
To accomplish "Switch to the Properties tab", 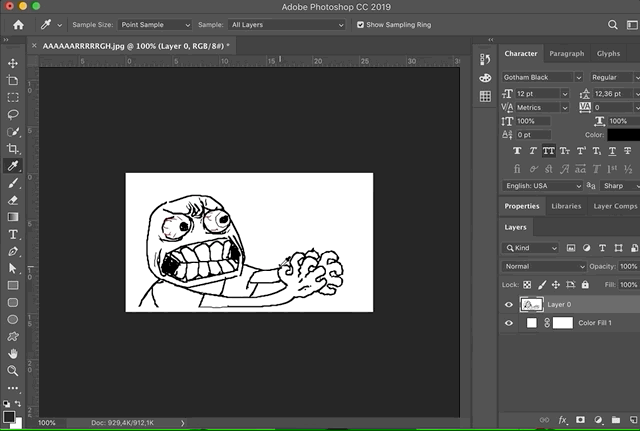I will click(522, 206).
